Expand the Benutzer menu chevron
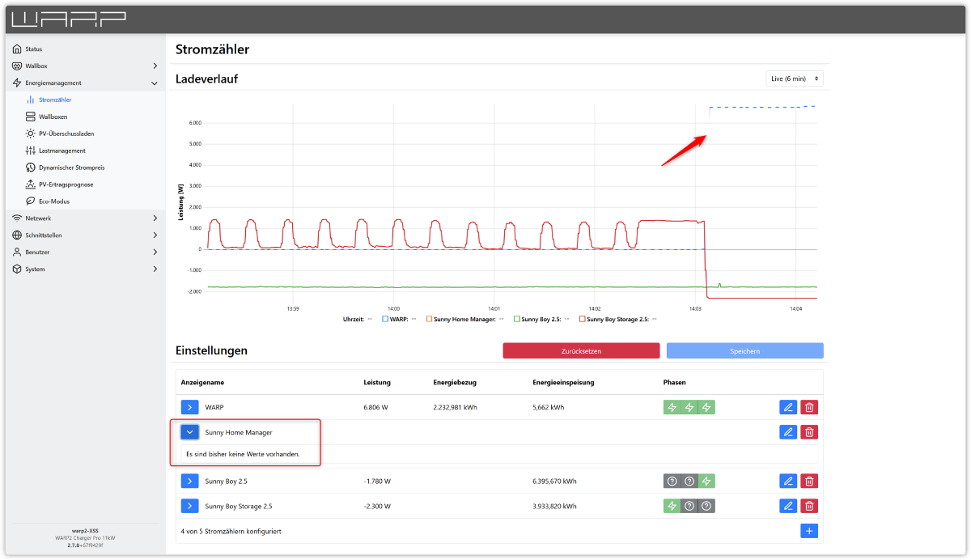 pos(155,252)
